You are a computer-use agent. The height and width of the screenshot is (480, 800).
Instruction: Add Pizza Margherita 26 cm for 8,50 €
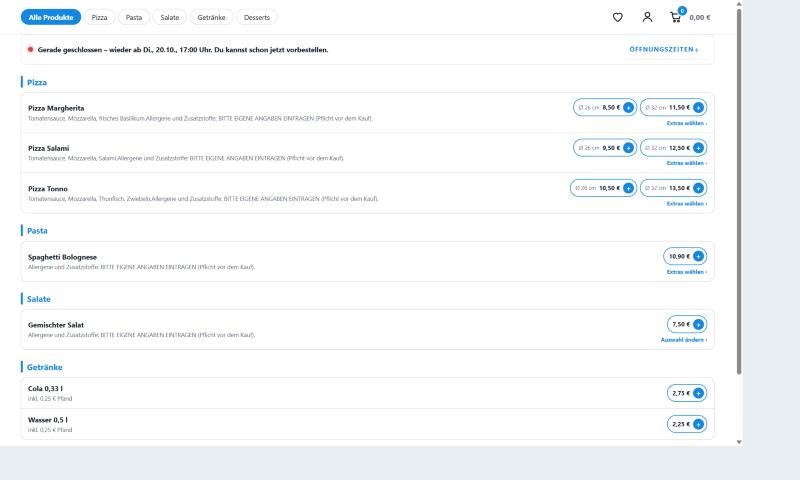click(605, 108)
